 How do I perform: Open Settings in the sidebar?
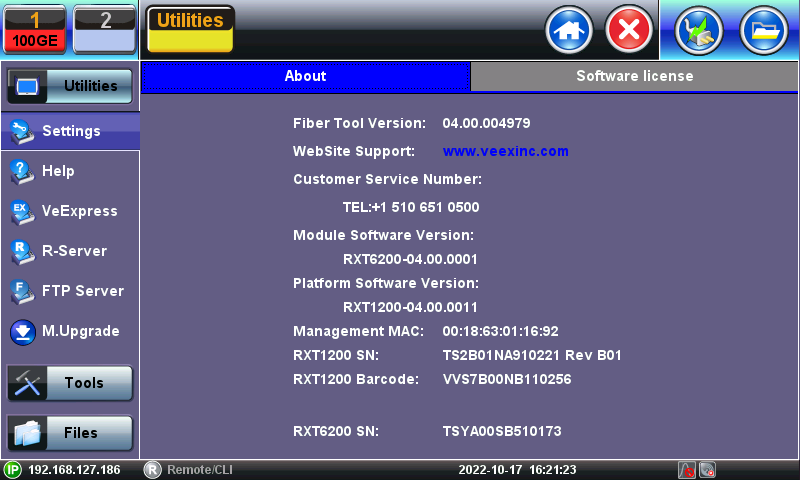70,131
